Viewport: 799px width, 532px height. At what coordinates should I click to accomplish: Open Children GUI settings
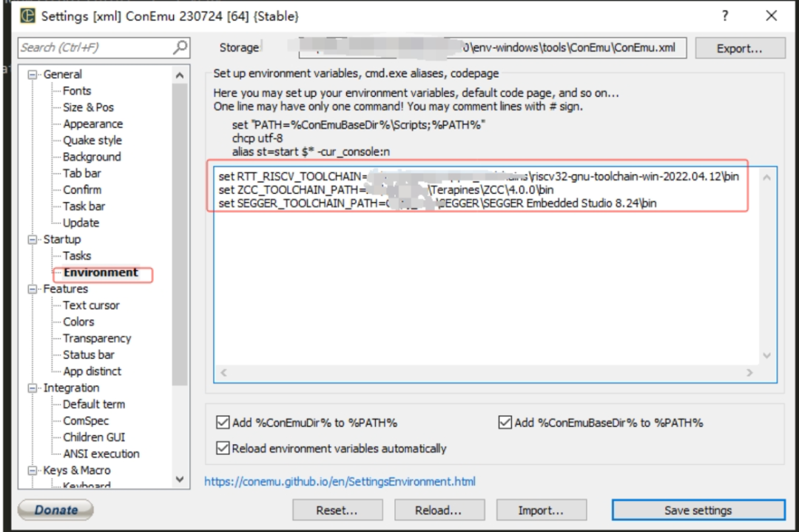pos(94,437)
